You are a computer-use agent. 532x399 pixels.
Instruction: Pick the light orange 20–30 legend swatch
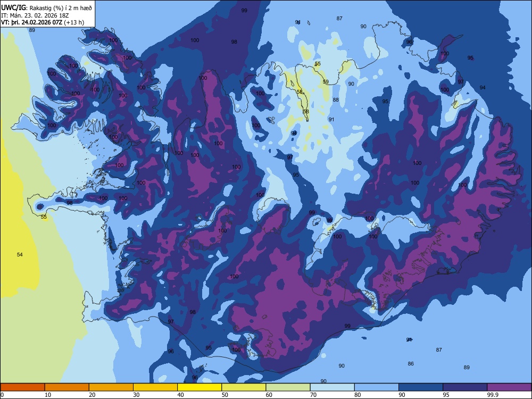[111, 387]
